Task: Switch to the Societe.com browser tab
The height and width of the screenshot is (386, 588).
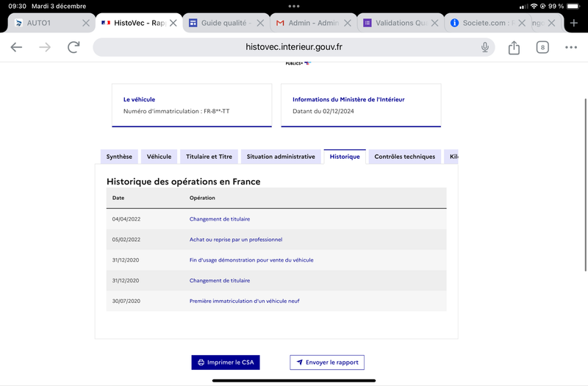Action: pos(482,23)
